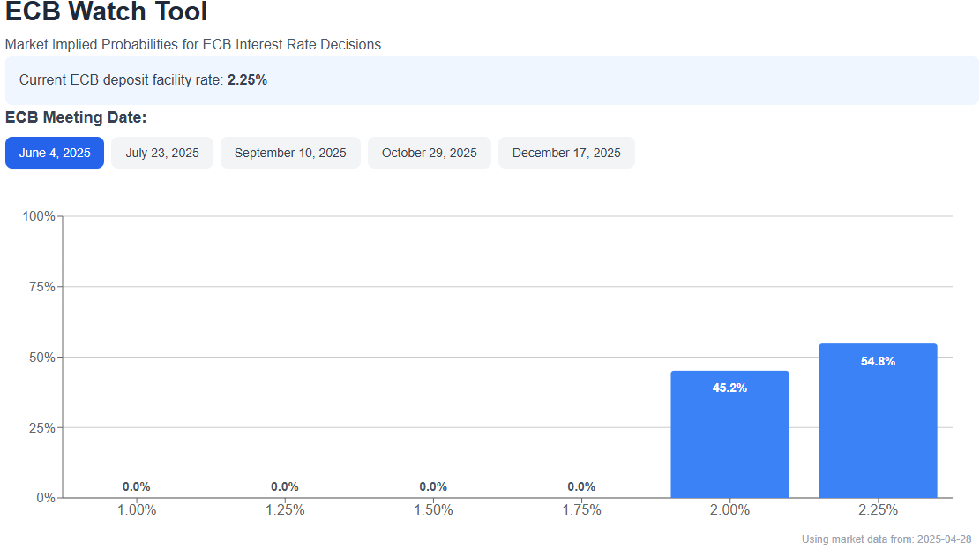Switch to the July 23, 2025 meeting

162,153
